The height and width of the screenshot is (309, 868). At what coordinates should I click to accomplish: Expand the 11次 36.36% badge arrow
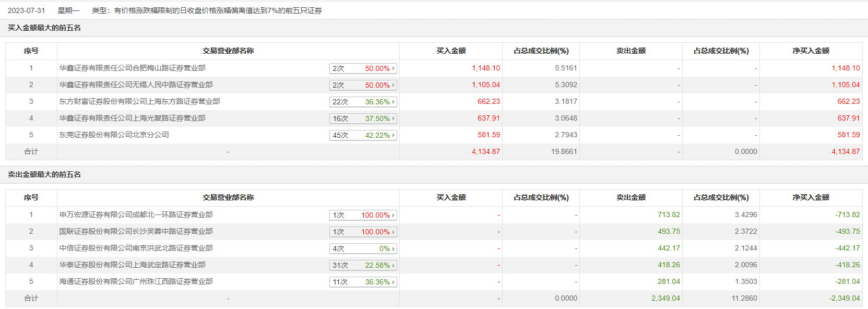(x=394, y=282)
